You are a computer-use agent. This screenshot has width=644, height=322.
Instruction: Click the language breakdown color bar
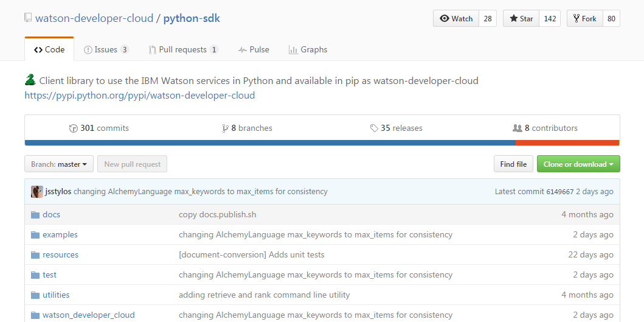(x=322, y=142)
